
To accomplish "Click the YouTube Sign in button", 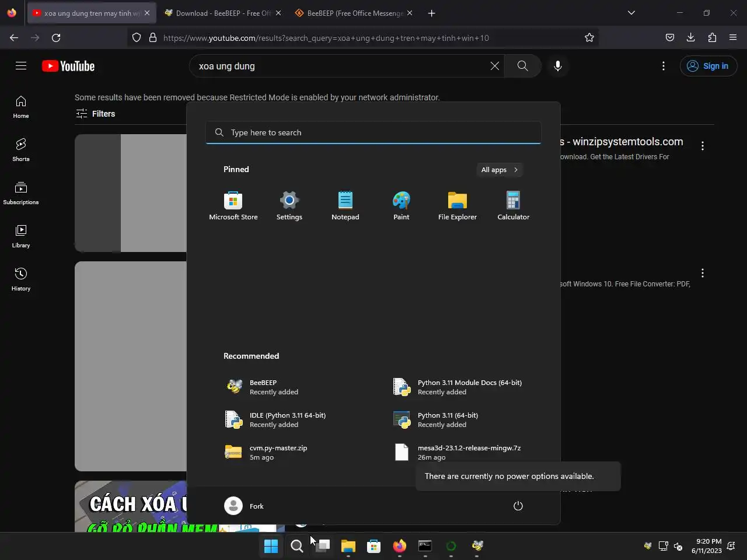I will (x=708, y=66).
